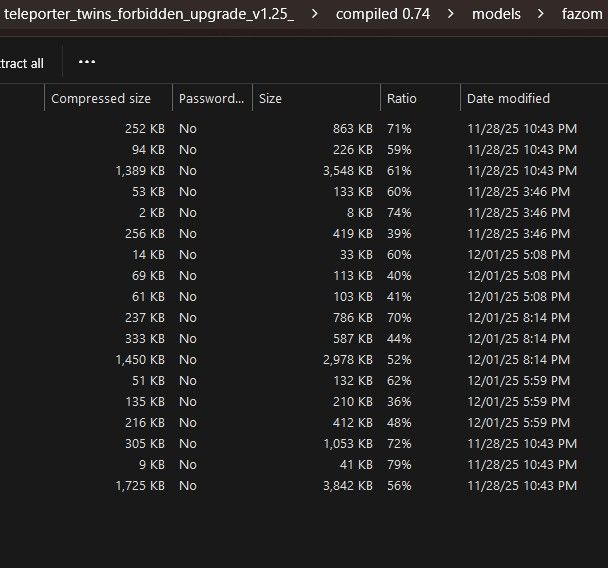Select the 333 KB compressed size cell
Screen dimensions: 608x568
pyautogui.click(x=145, y=338)
